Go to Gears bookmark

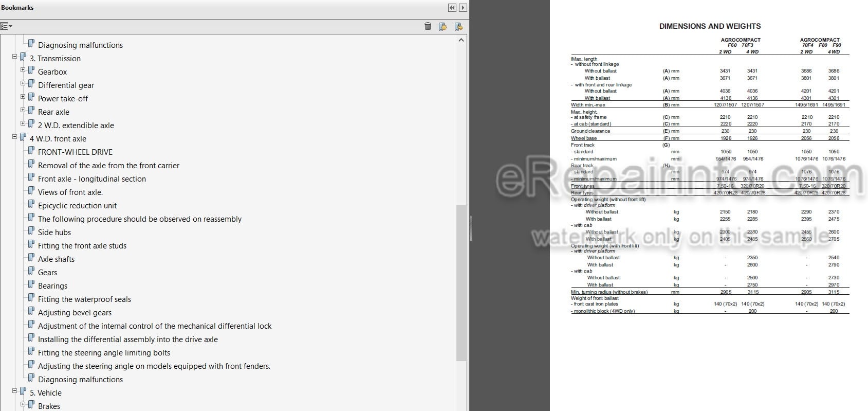point(47,273)
